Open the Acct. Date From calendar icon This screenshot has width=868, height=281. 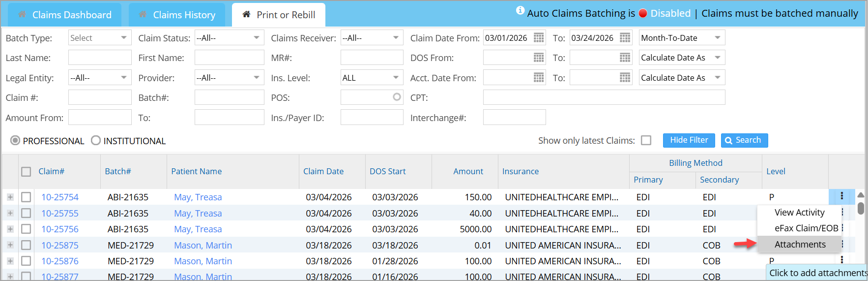pos(539,78)
